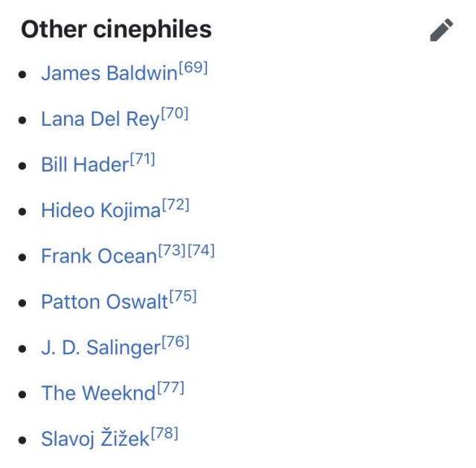
Task: Click citation 77 after The Weeknd
Action: 170,388
